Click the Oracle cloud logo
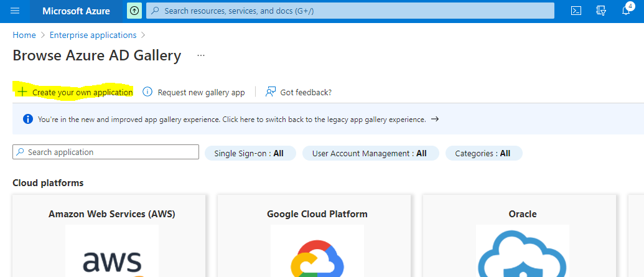This screenshot has width=644, height=277. (523, 255)
